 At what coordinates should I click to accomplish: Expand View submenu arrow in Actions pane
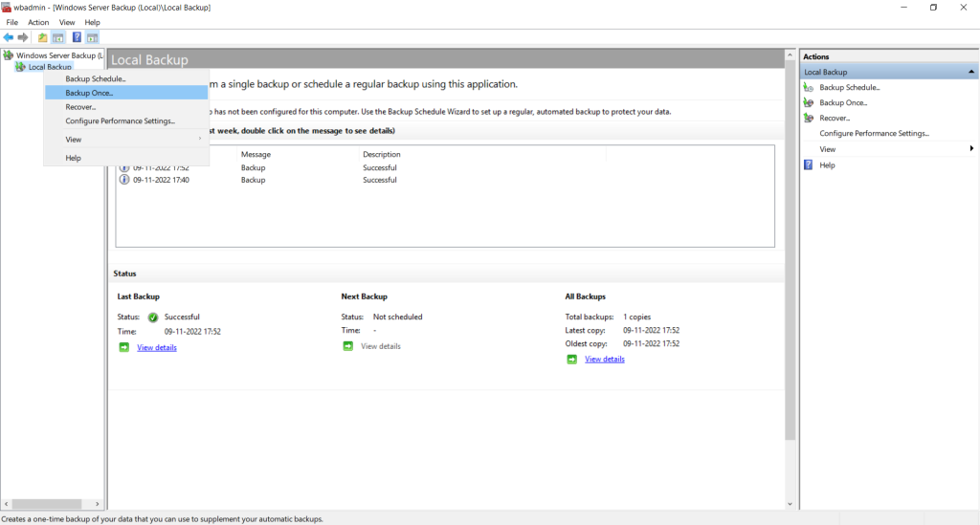tap(971, 148)
